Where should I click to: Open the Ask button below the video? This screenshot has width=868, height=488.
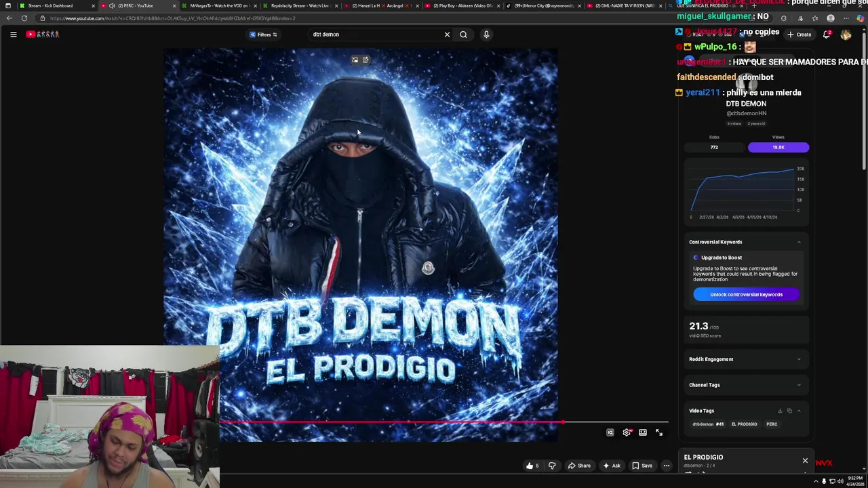point(611,466)
